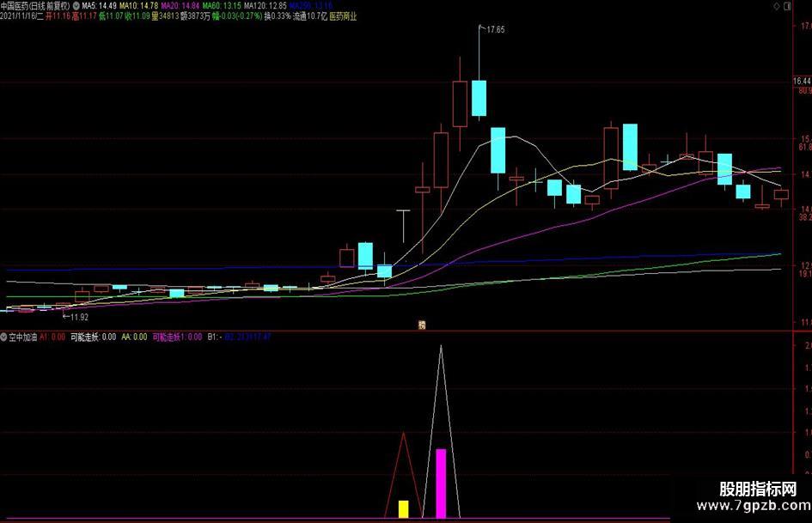This screenshot has height=523, width=812.
Task: Click the small marker icon on the date axis
Action: click(x=422, y=325)
